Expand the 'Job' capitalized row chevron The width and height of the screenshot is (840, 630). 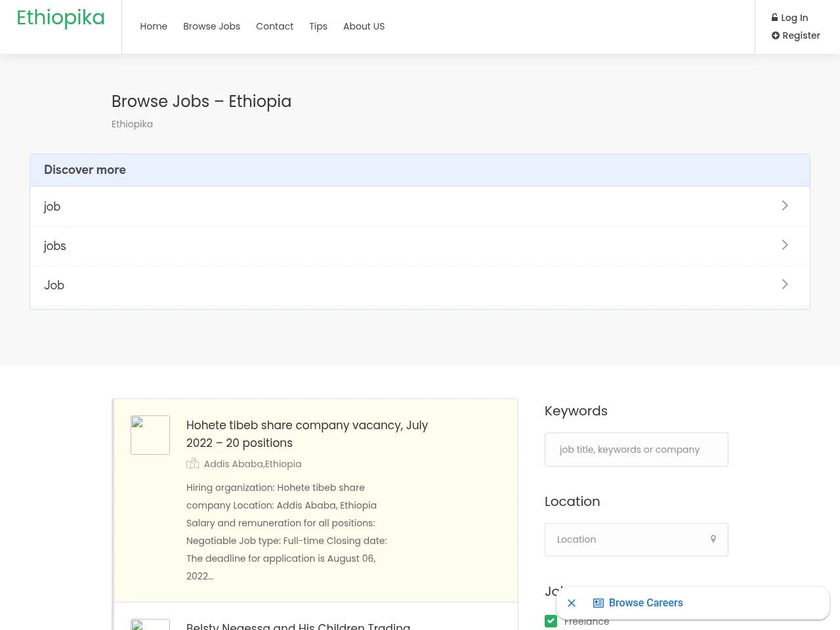(x=785, y=284)
